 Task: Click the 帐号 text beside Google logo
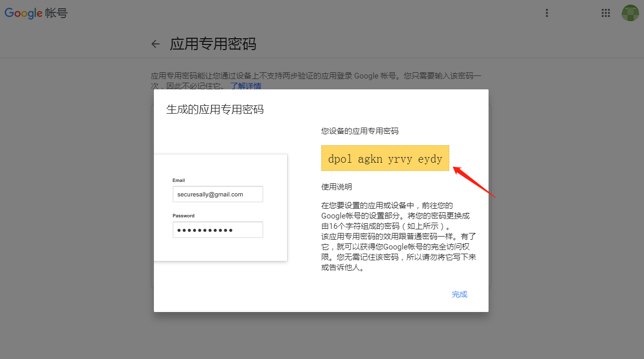56,13
